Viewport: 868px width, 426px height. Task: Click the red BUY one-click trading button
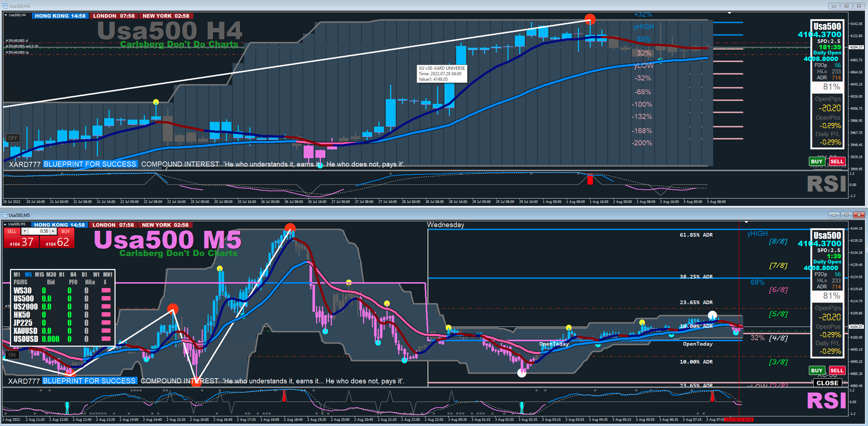[65, 232]
